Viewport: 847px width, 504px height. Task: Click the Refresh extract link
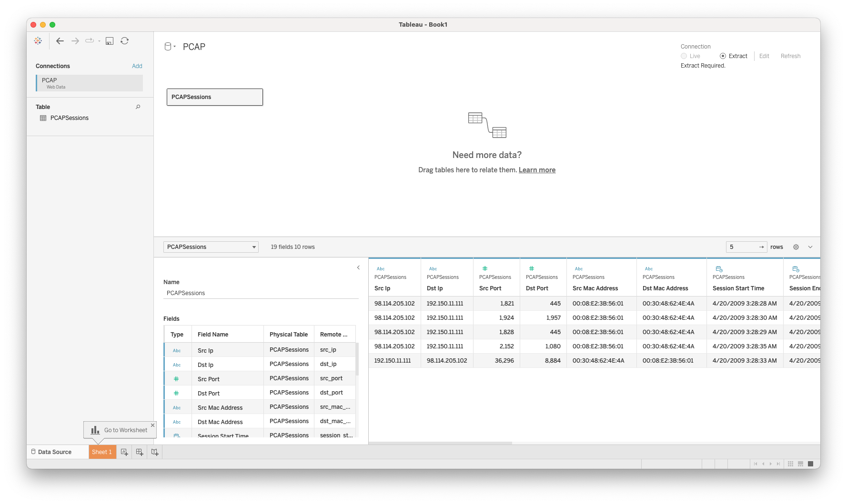pos(790,56)
